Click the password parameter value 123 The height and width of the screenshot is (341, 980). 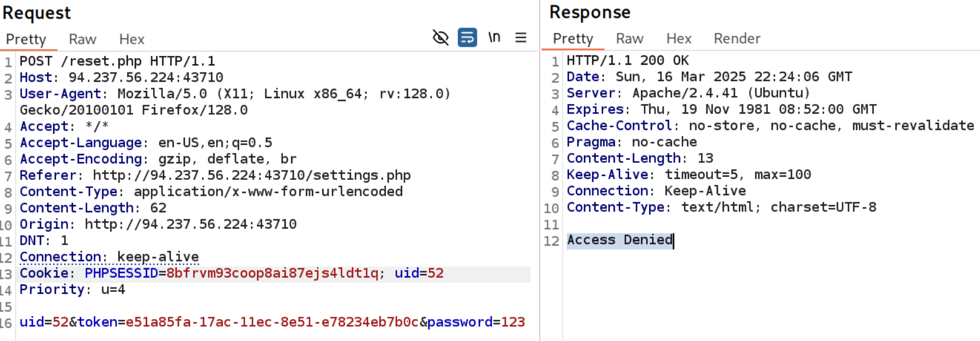coord(513,322)
